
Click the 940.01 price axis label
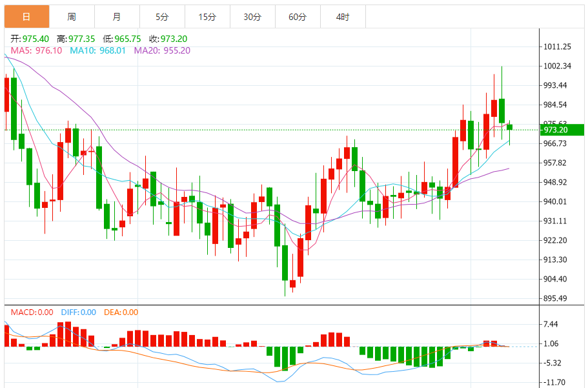tap(555, 202)
